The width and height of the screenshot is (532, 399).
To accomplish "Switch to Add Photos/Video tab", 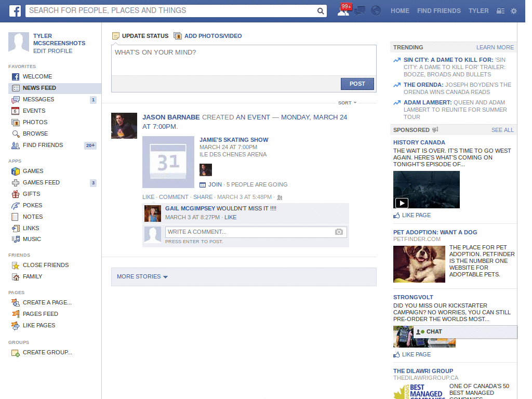I will pyautogui.click(x=208, y=36).
